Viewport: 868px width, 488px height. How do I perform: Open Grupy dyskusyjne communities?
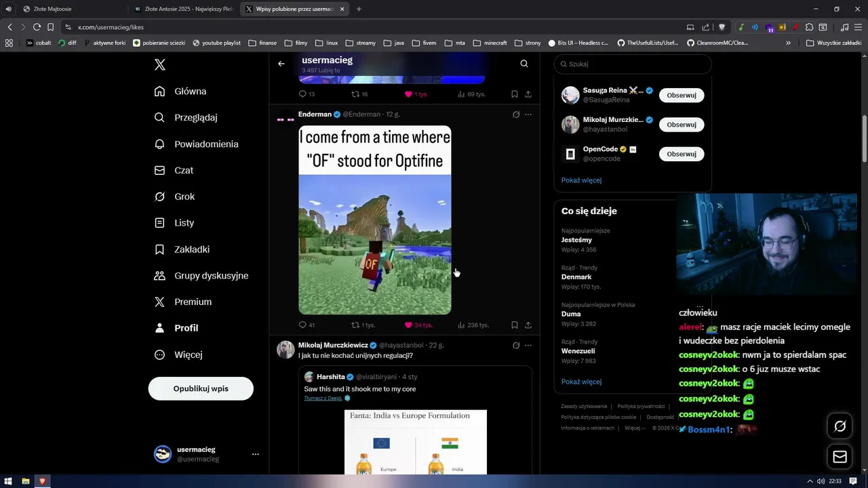point(201,276)
